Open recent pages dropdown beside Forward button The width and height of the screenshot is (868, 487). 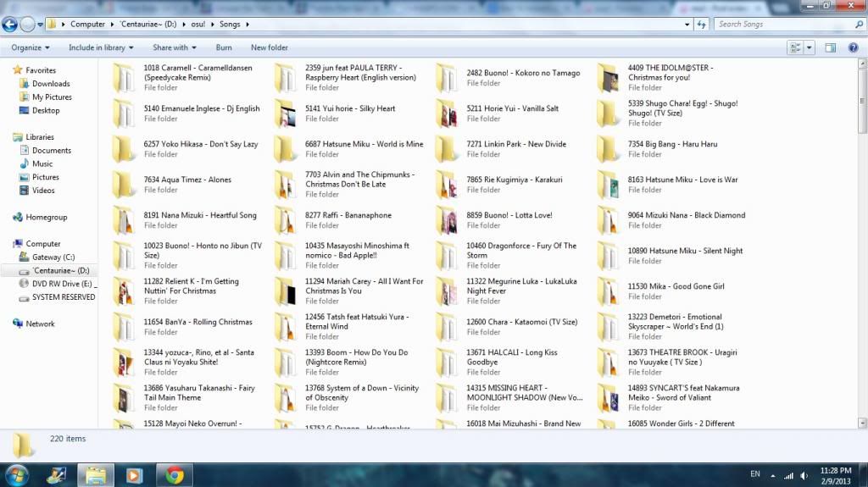click(x=40, y=25)
